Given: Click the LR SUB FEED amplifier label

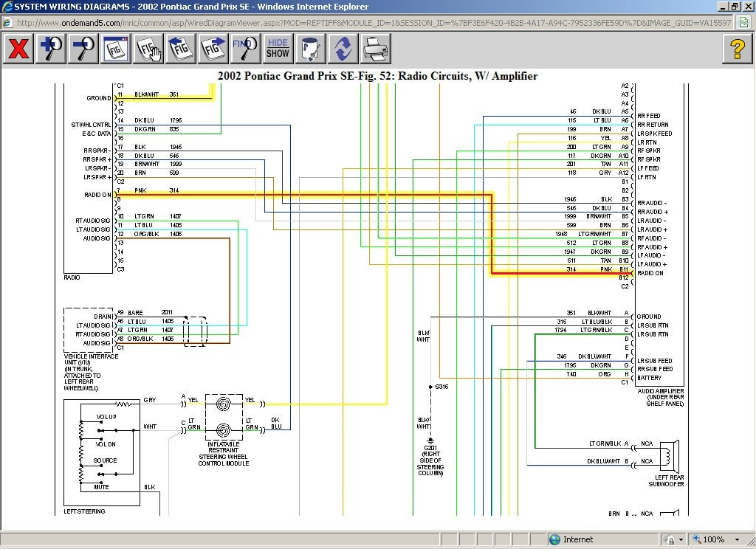Looking at the screenshot, I should pos(654,361).
